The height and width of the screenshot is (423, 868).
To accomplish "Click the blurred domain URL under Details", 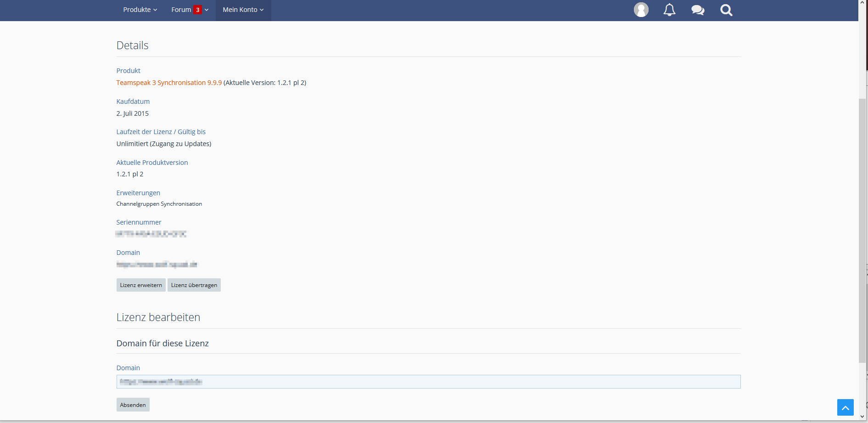I will pyautogui.click(x=157, y=264).
